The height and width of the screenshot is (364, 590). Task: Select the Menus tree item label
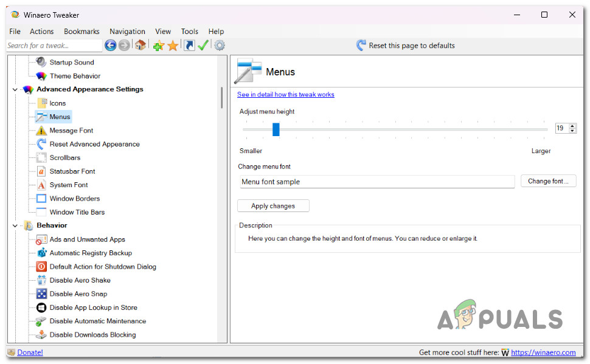coord(60,117)
